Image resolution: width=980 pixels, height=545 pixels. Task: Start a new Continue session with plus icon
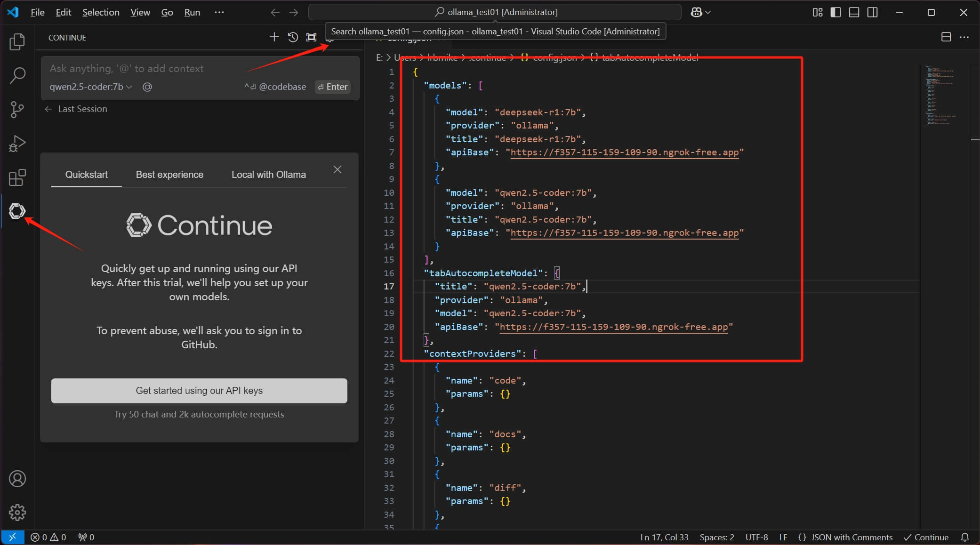pos(274,37)
